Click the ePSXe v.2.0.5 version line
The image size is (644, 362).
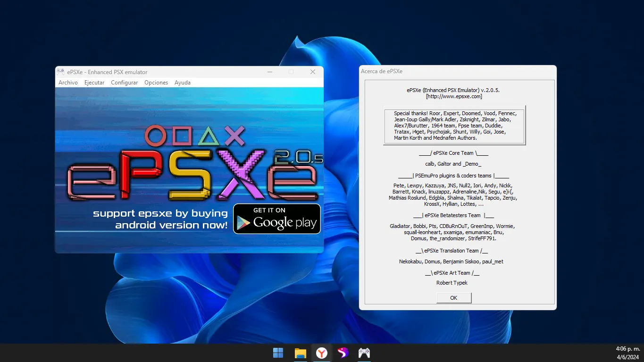pos(453,90)
